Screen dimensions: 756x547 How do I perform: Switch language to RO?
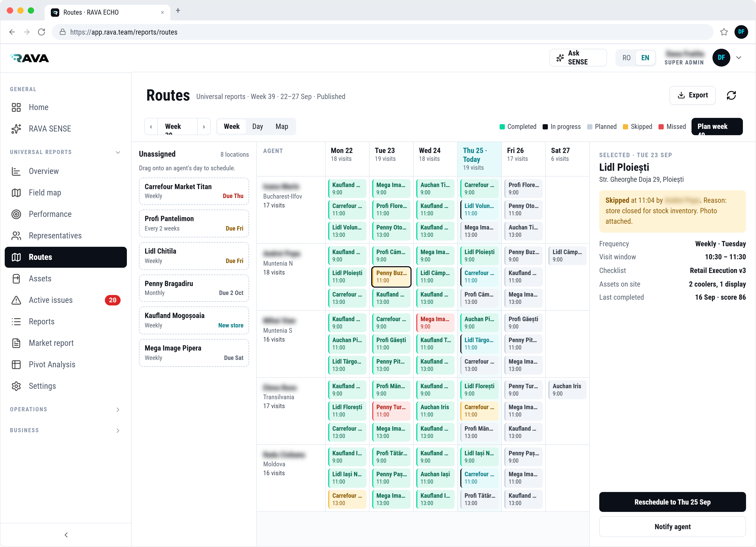click(626, 58)
